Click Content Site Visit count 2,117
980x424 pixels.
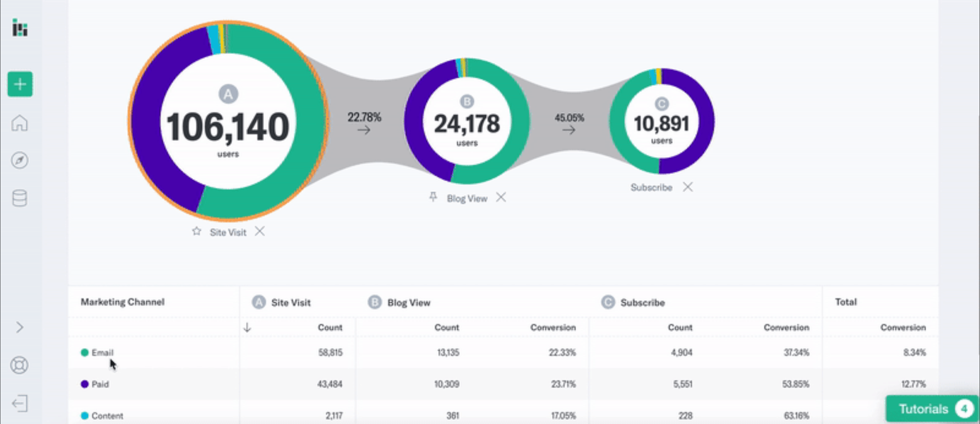[334, 416]
